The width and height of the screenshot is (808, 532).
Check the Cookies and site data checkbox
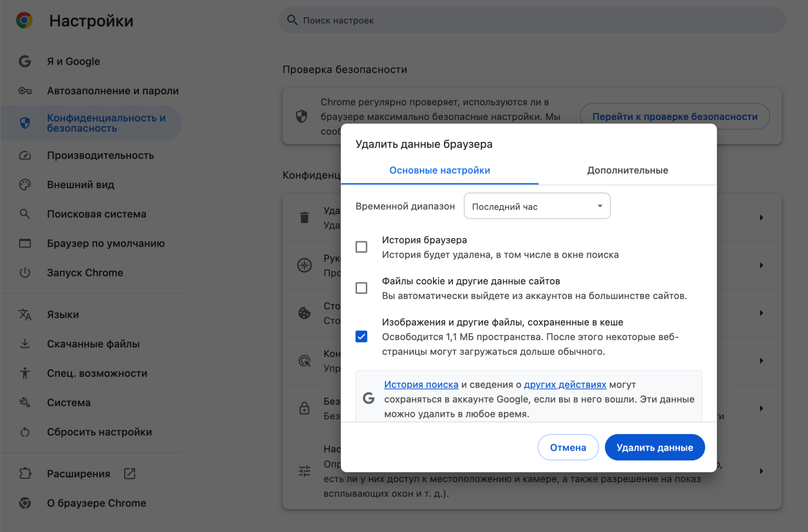point(361,288)
